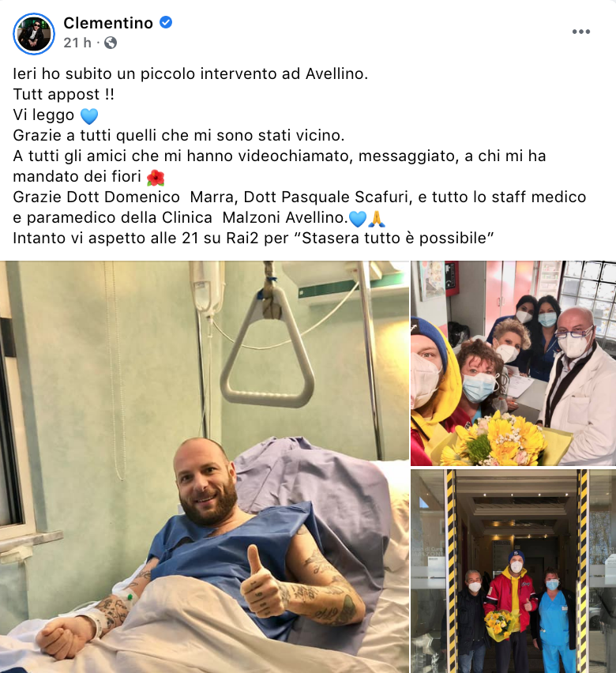Click the red hibiscus flower emoji
This screenshot has height=673, width=616.
[x=156, y=177]
